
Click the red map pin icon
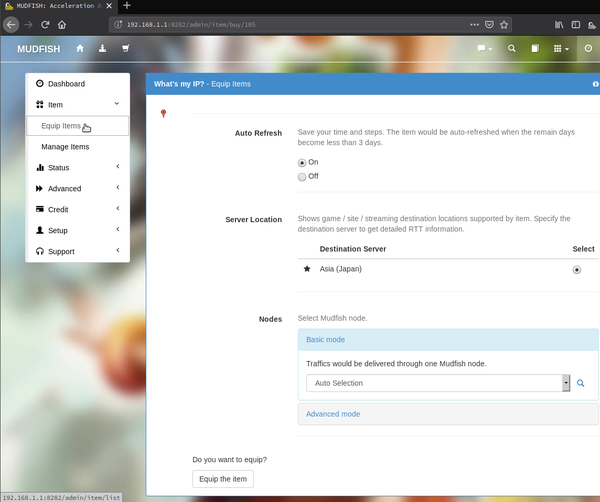coord(164,114)
